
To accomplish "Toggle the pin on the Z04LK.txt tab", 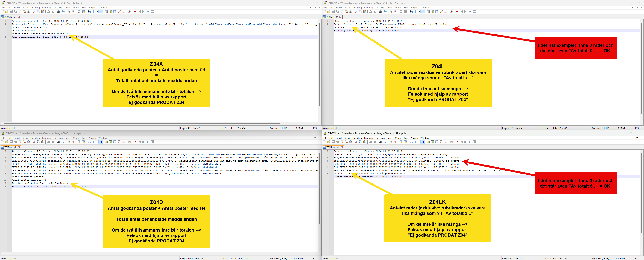I will 338,147.
